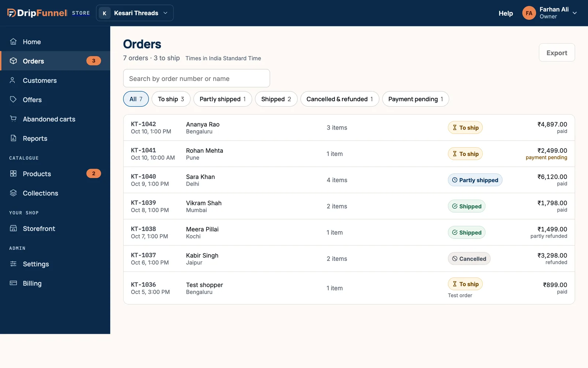Select the All 7 filter tab
The image size is (588, 368).
(x=136, y=99)
